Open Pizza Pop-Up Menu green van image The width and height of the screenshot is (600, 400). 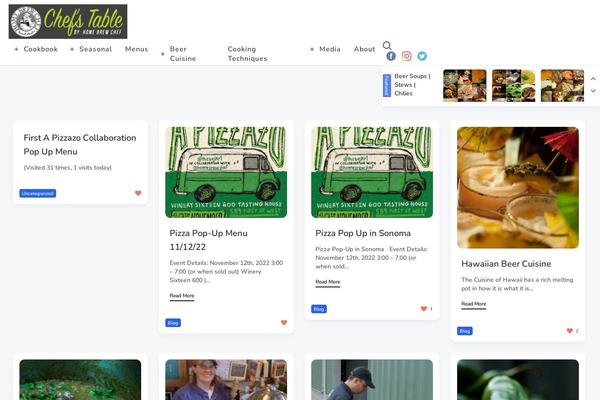point(226,172)
